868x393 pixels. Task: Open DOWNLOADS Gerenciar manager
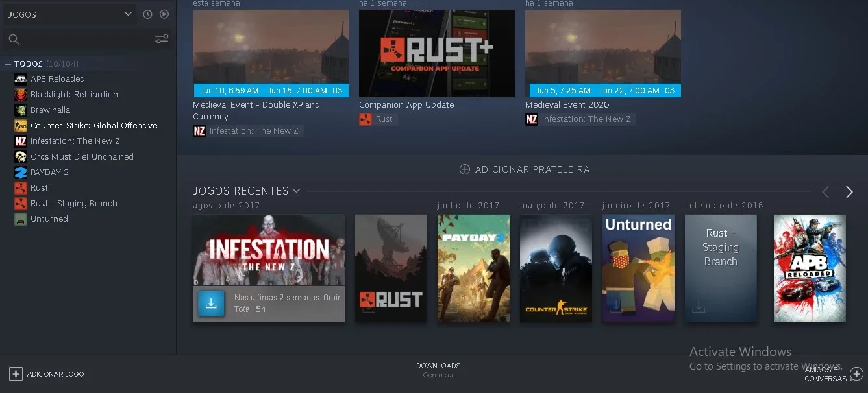(x=438, y=370)
